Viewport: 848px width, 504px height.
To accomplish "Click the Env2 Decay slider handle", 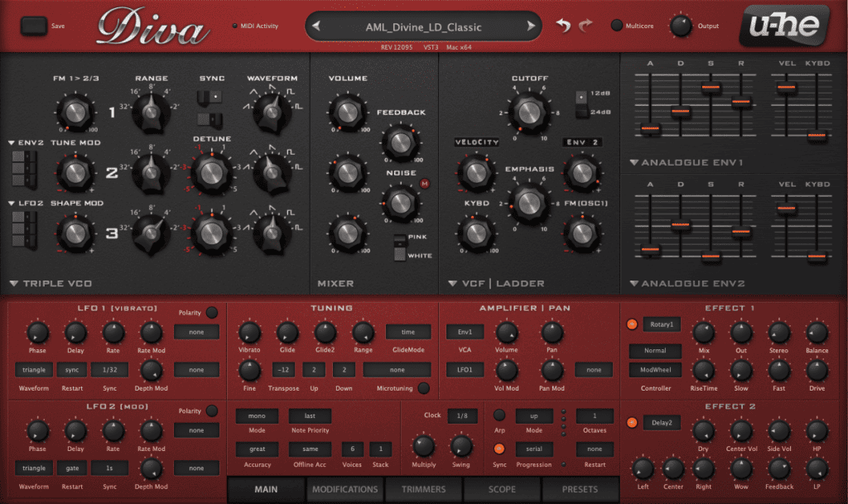I will tap(681, 224).
